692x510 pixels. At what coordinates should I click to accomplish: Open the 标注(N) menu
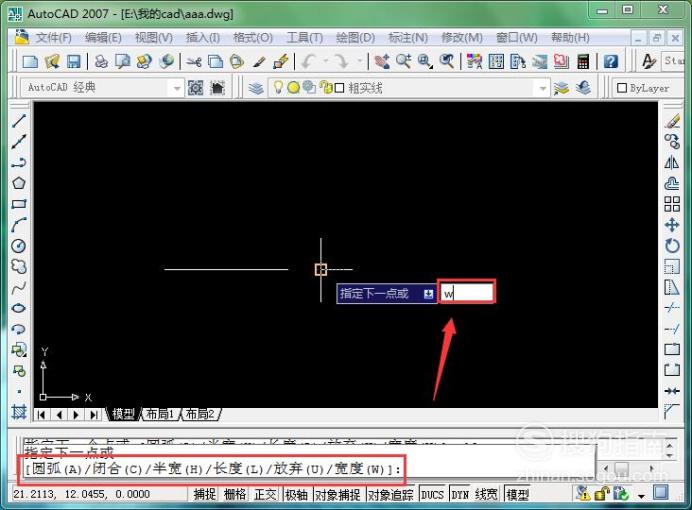(x=408, y=38)
